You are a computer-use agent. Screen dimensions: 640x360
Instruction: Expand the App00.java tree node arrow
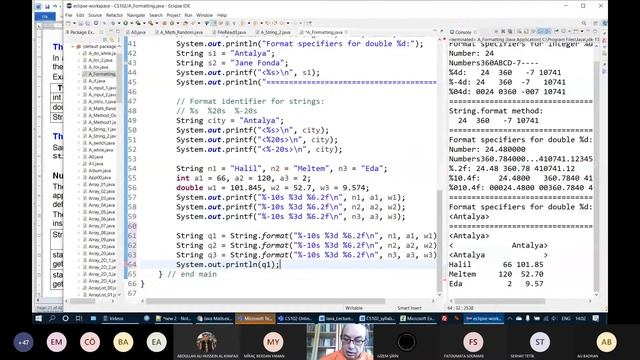79,178
